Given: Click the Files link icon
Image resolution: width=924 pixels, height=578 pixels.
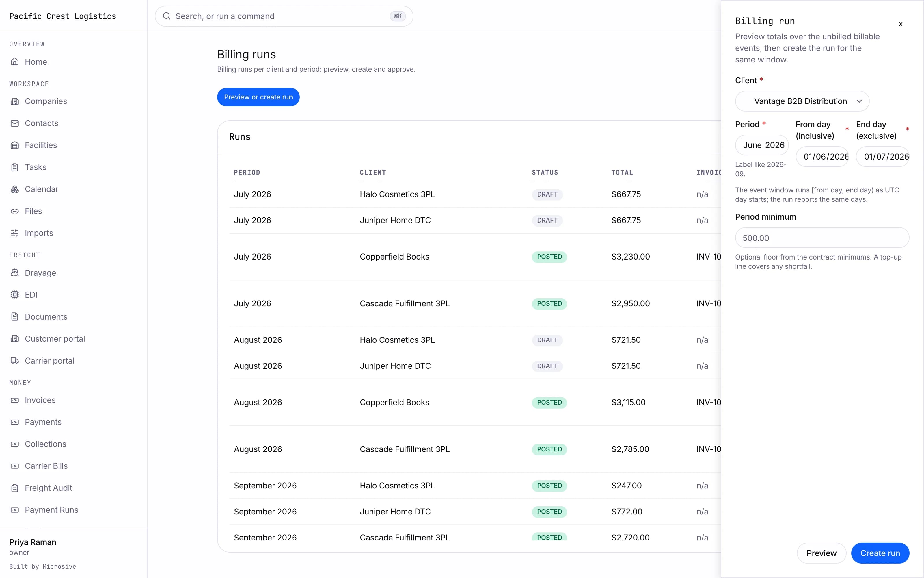Looking at the screenshot, I should [x=14, y=211].
